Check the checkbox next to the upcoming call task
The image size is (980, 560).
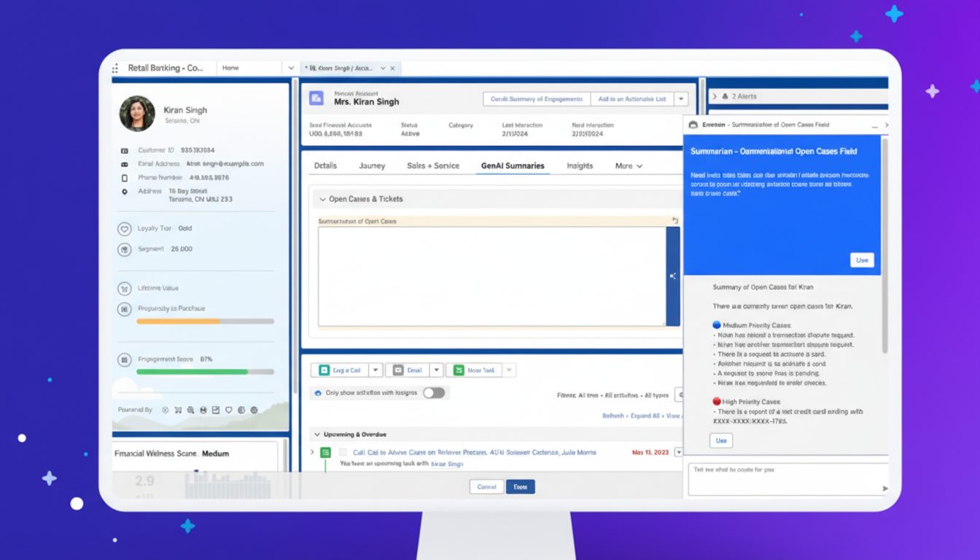(x=343, y=453)
